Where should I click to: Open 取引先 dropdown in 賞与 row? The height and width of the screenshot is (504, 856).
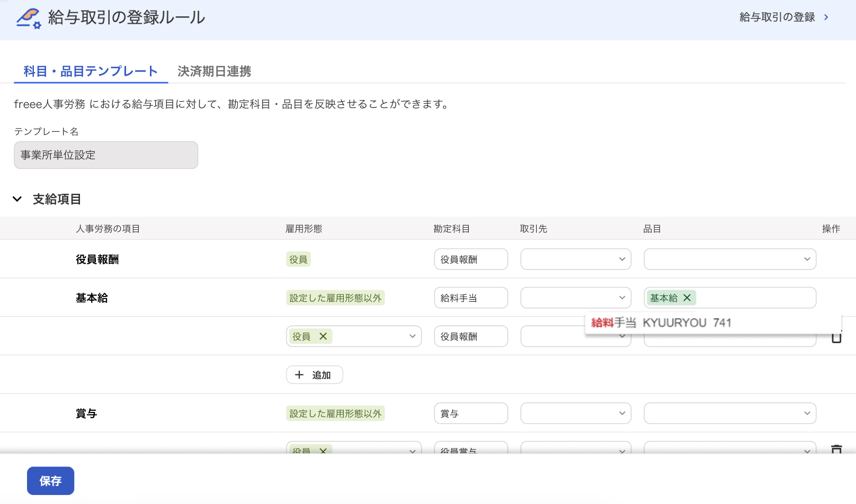(x=576, y=413)
